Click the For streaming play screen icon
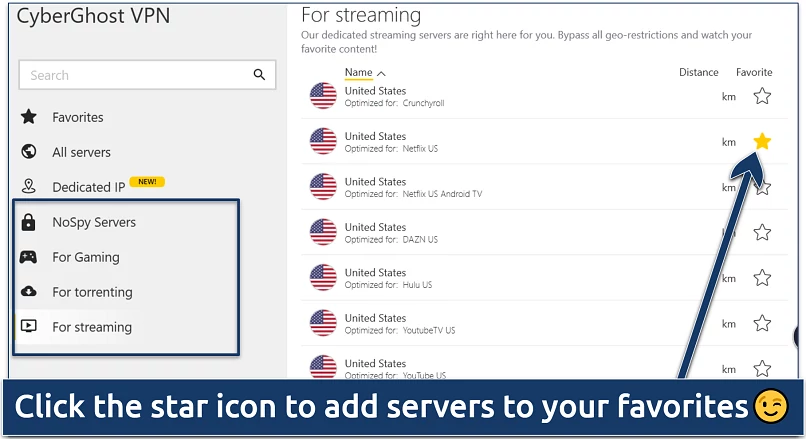The image size is (806, 439). click(x=29, y=326)
